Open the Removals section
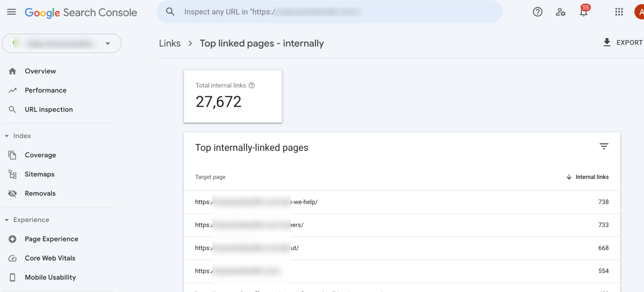This screenshot has width=644, height=292. click(x=40, y=193)
